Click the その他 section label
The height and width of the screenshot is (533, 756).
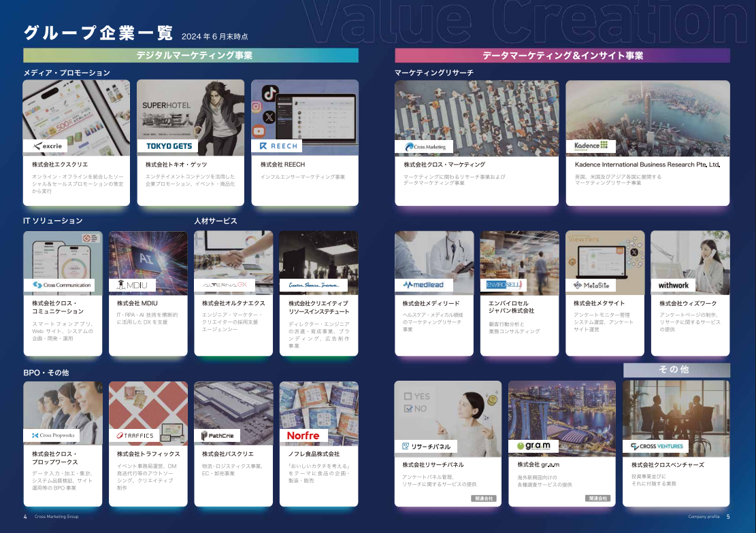pos(676,370)
